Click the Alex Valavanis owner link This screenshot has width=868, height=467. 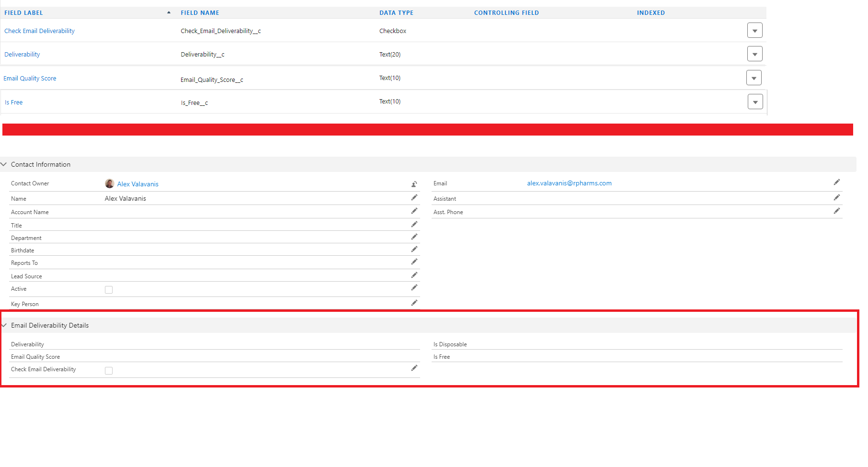click(x=137, y=184)
